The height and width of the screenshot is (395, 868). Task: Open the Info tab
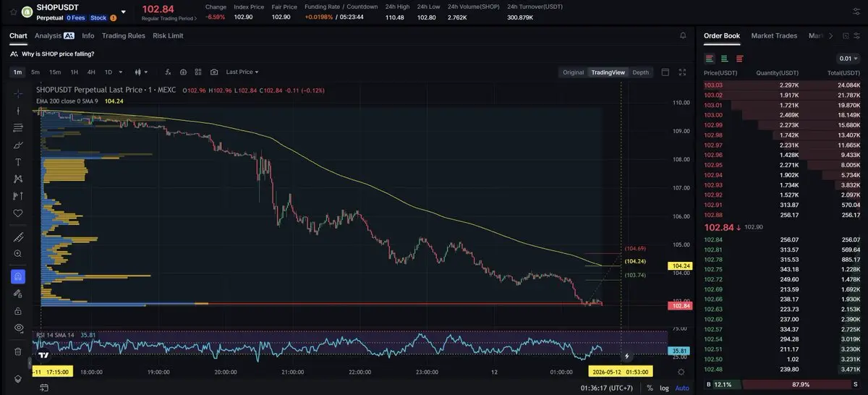(88, 35)
